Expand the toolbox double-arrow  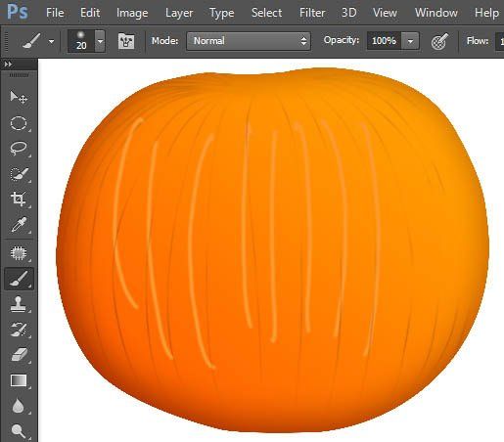click(x=8, y=65)
